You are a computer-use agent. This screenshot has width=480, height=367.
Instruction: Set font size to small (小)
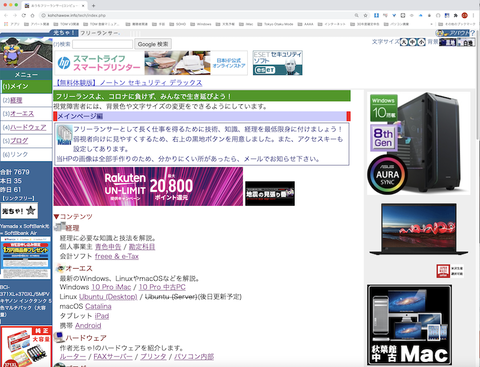[421, 42]
